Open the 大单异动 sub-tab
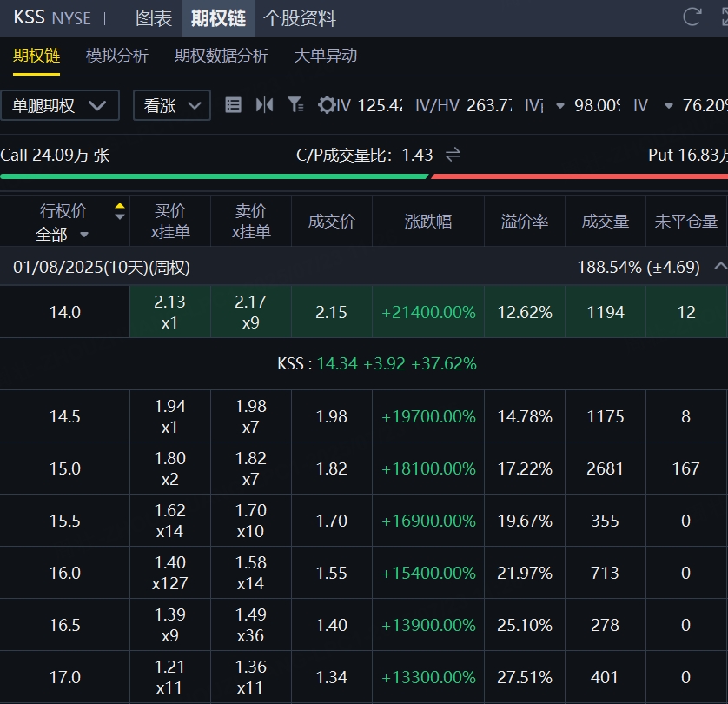Image resolution: width=728 pixels, height=704 pixels. tap(326, 56)
